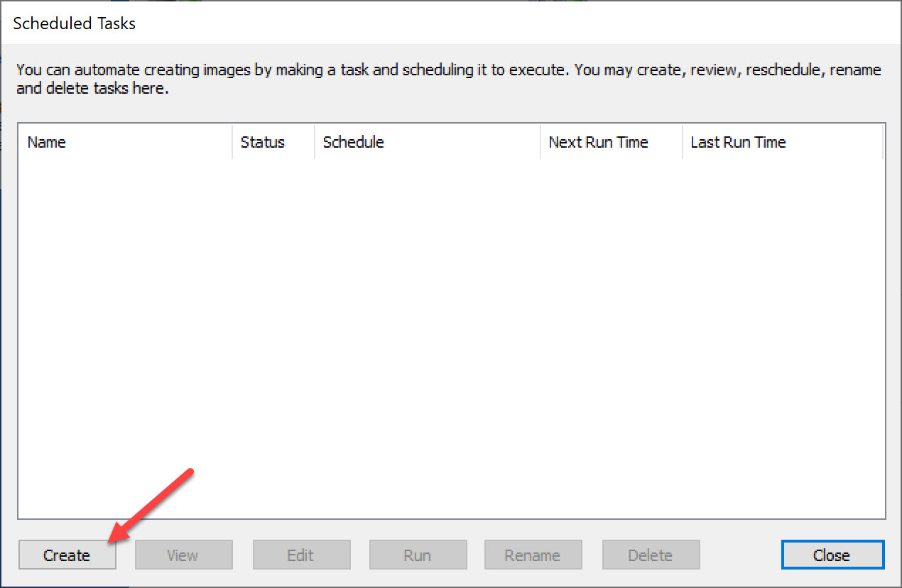Sort tasks by the Name column
Viewport: 902px width, 588px height.
(124, 142)
